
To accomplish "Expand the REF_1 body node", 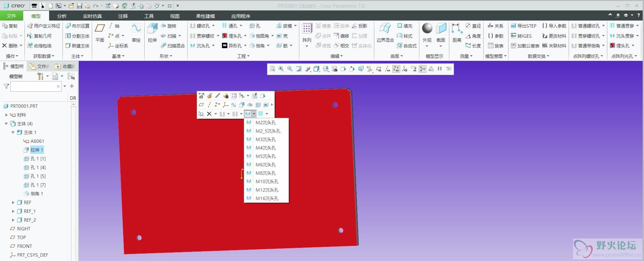I will tap(13, 211).
